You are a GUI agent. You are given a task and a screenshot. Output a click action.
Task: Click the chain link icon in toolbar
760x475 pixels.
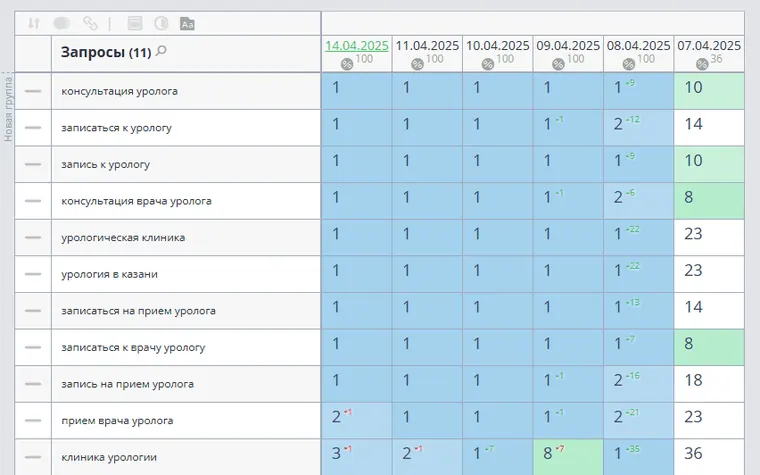click(x=90, y=23)
